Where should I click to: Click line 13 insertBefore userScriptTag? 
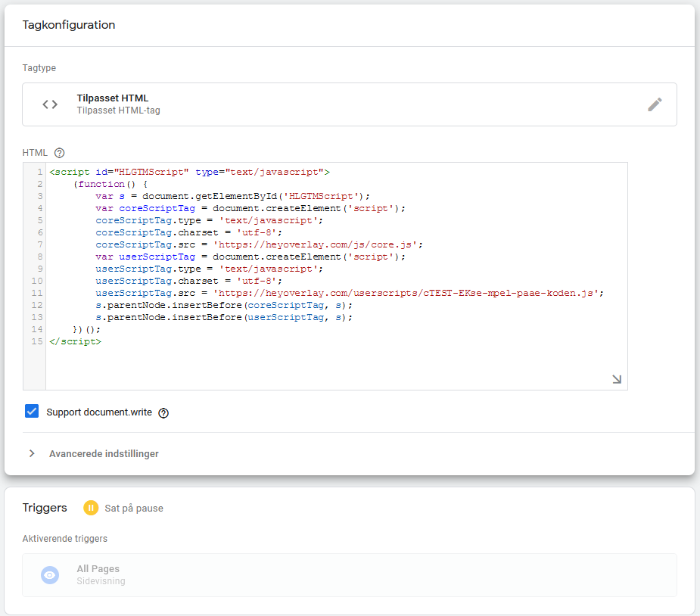(224, 317)
